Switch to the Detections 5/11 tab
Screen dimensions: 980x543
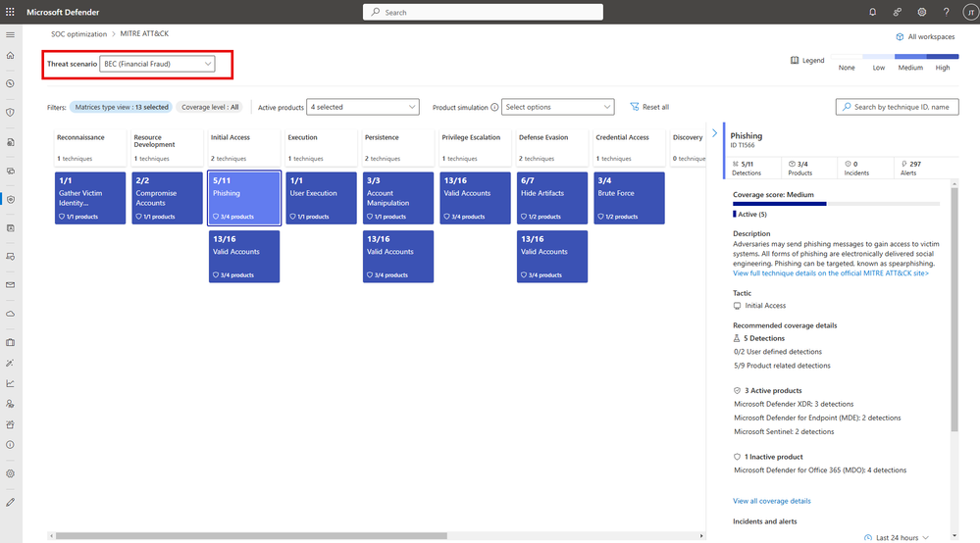tap(751, 168)
